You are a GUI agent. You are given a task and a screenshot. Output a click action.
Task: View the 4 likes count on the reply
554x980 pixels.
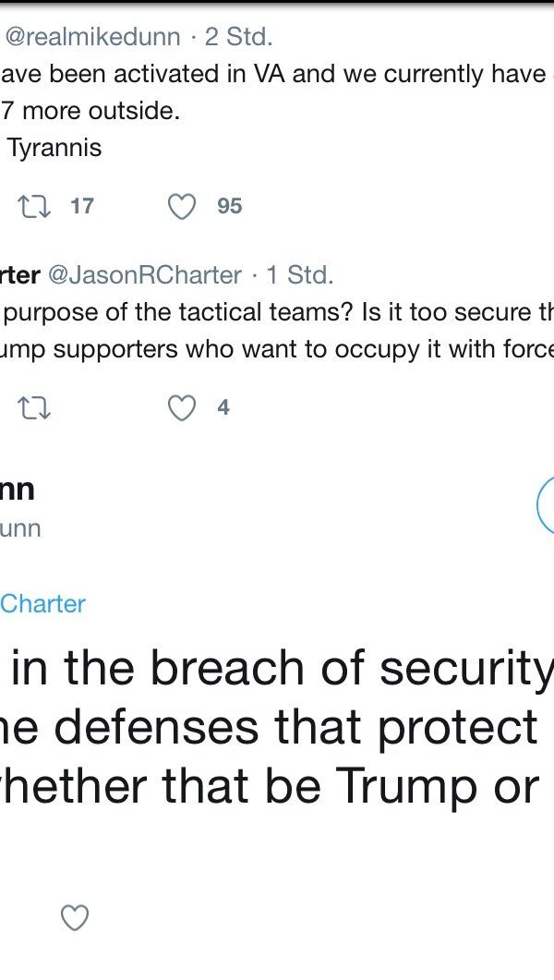tap(223, 407)
